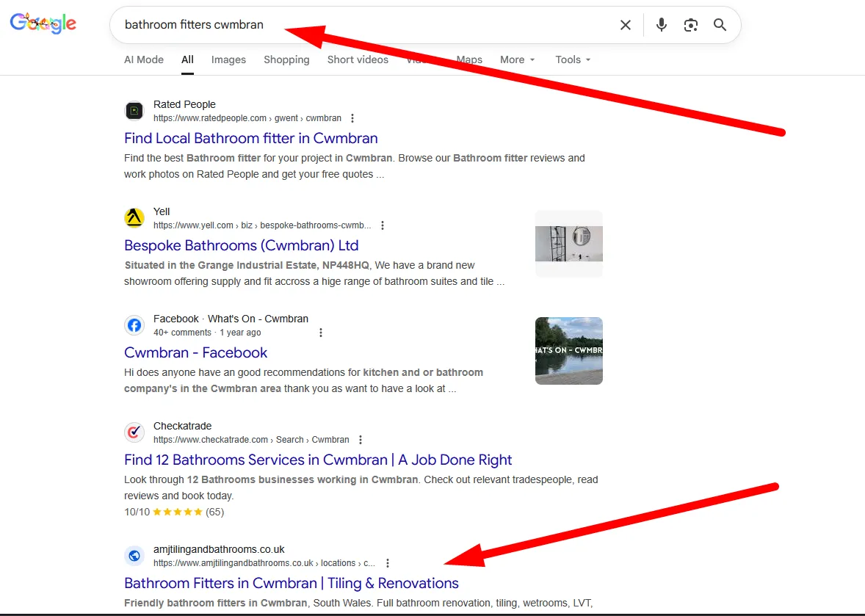Open Find Local Bathroom fitter in Cwmbran

(x=251, y=138)
